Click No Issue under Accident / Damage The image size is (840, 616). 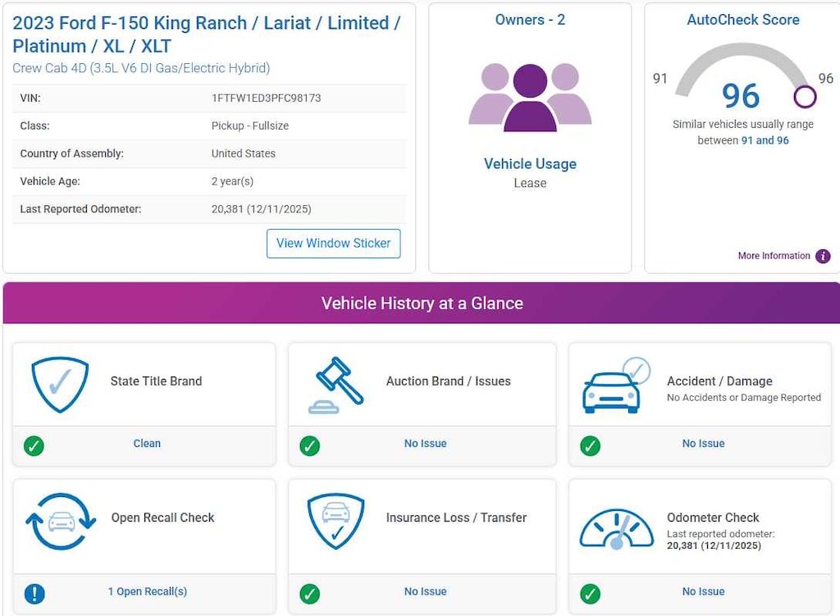point(703,443)
